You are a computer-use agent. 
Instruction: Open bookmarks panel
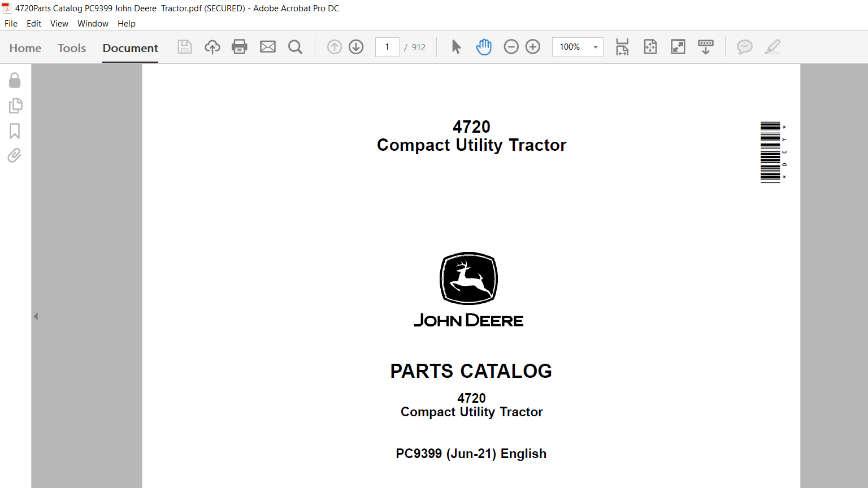coord(15,131)
